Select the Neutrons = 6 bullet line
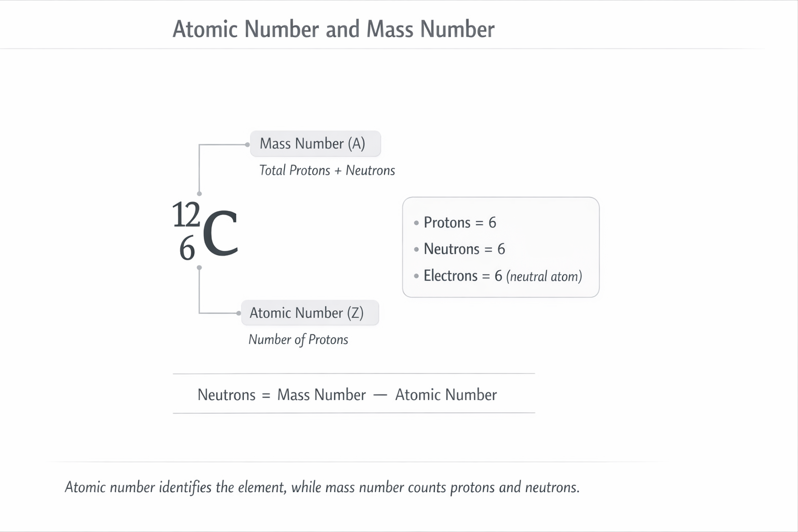 click(x=459, y=249)
